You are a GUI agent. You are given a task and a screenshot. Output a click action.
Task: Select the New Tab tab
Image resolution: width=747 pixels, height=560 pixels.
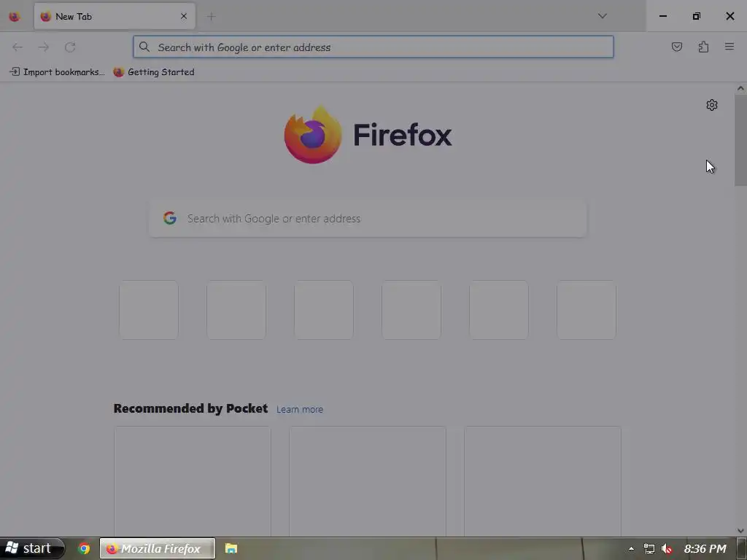click(x=115, y=16)
